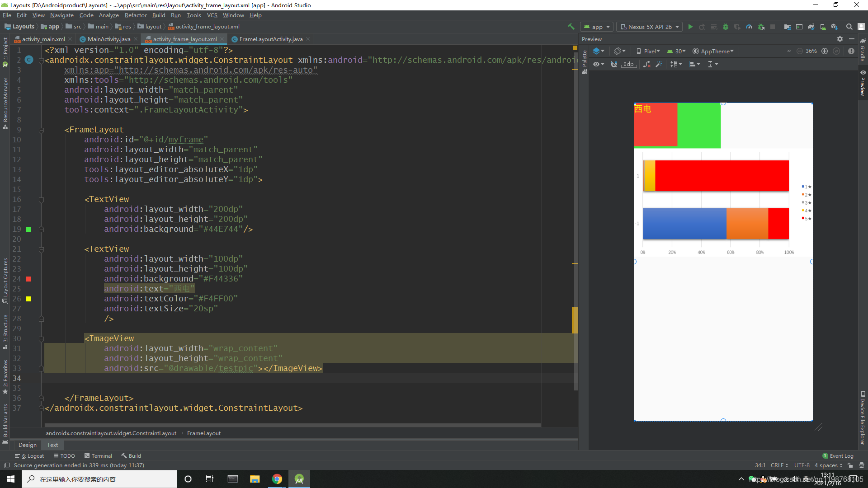Screen dimensions: 868x488
Task: Select the Text tab in editor
Action: click(x=52, y=445)
